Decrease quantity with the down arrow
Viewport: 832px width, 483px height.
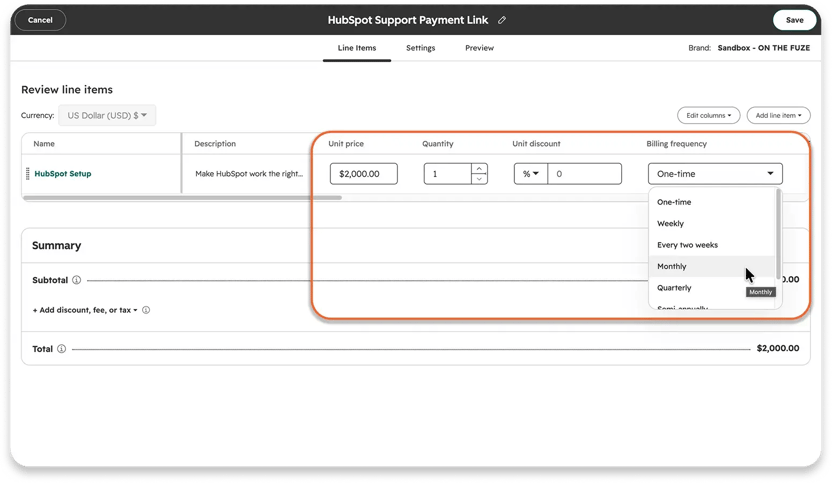coord(479,179)
